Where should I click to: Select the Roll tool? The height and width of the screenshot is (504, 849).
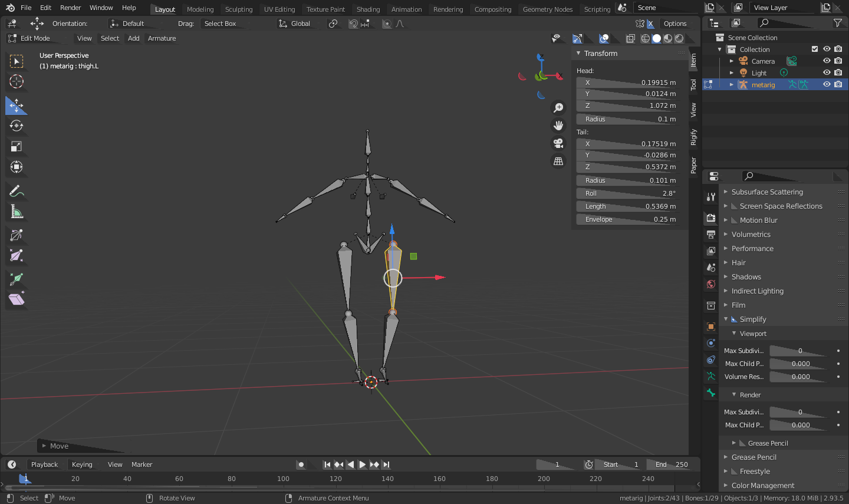coord(17,235)
